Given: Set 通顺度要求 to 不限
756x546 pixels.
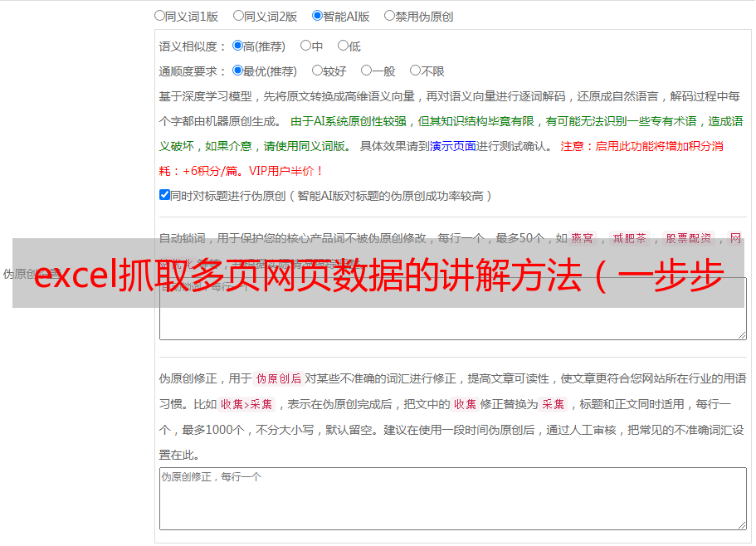Looking at the screenshot, I should (415, 71).
